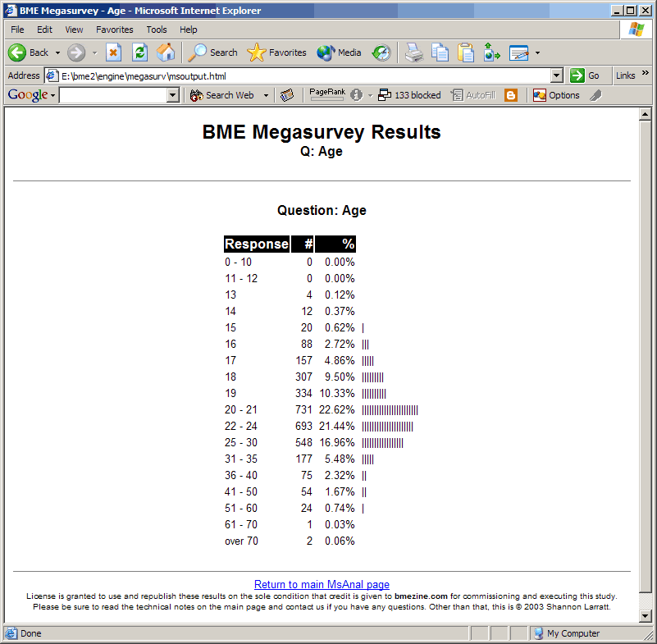
Task: Toggle the Favorites panel
Action: (276, 53)
